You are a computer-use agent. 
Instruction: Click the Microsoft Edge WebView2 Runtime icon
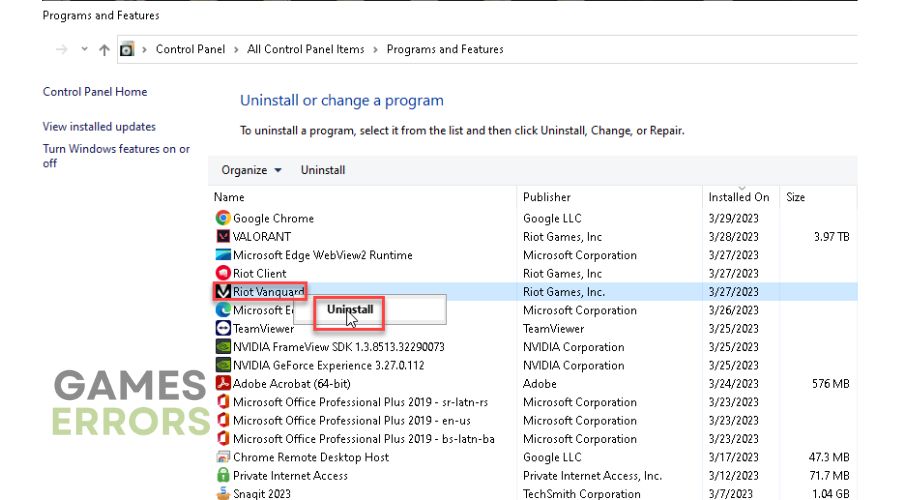coord(223,255)
